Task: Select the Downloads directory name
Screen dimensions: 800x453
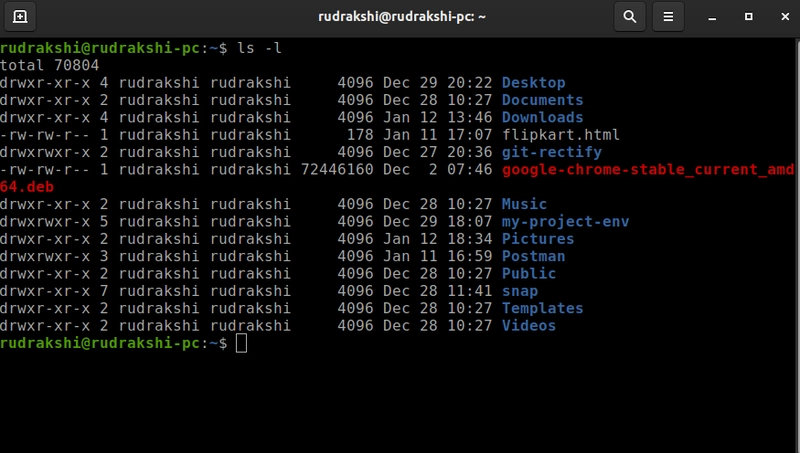Action: 542,117
